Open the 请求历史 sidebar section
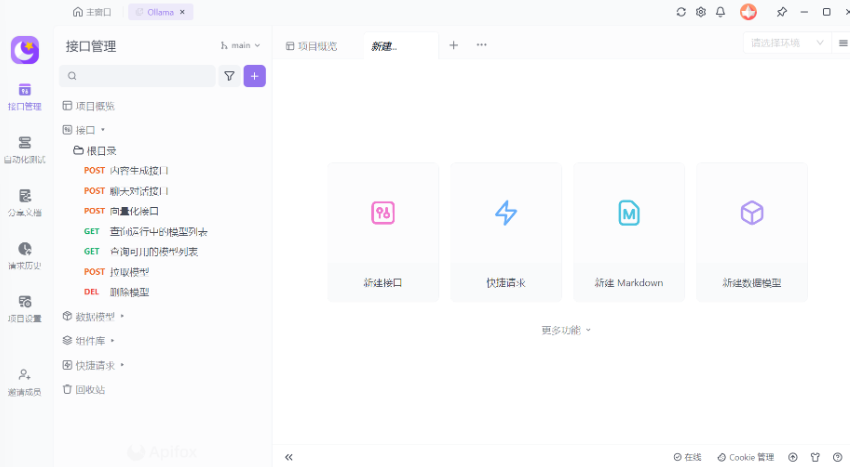 (24, 256)
